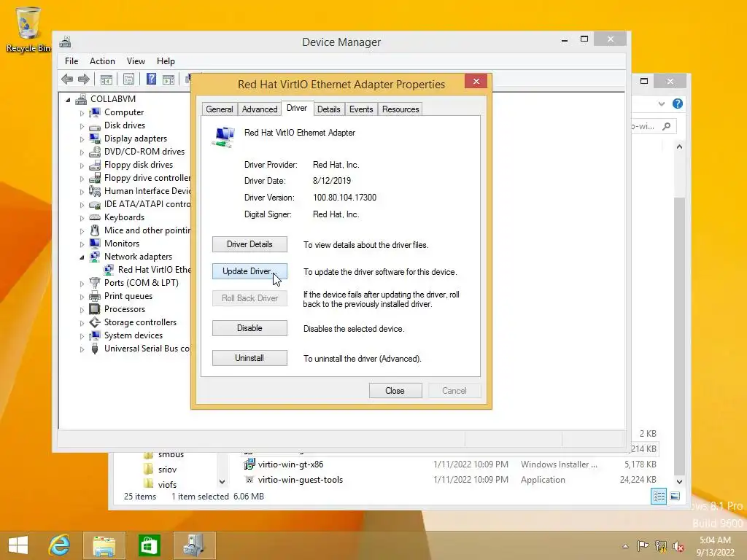
Task: Expand the Floppy drive controllers node
Action: tap(82, 179)
